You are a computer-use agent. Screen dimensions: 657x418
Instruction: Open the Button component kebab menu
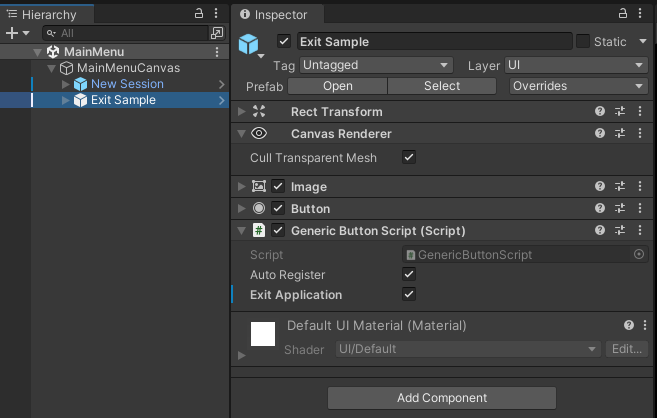coord(640,208)
